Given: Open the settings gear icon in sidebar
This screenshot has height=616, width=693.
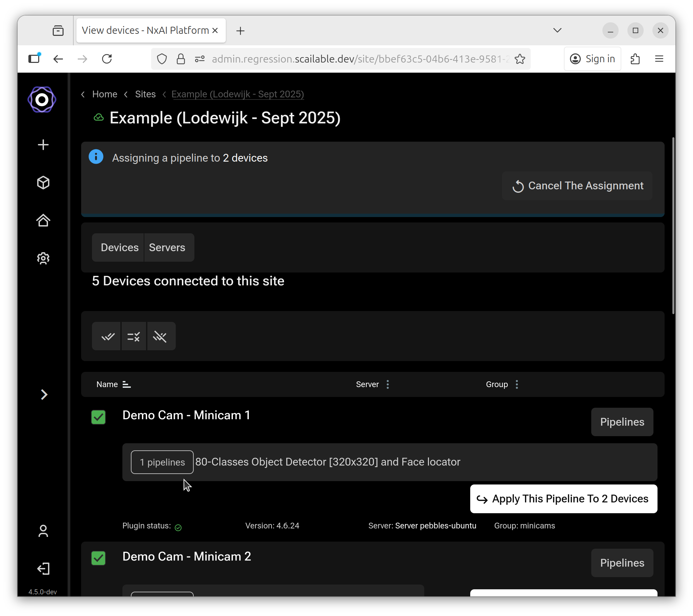Looking at the screenshot, I should click(x=43, y=258).
